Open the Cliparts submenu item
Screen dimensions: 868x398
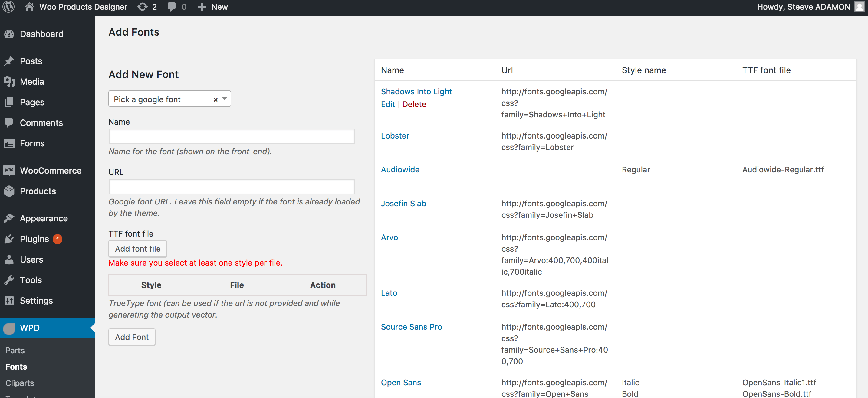pos(20,383)
